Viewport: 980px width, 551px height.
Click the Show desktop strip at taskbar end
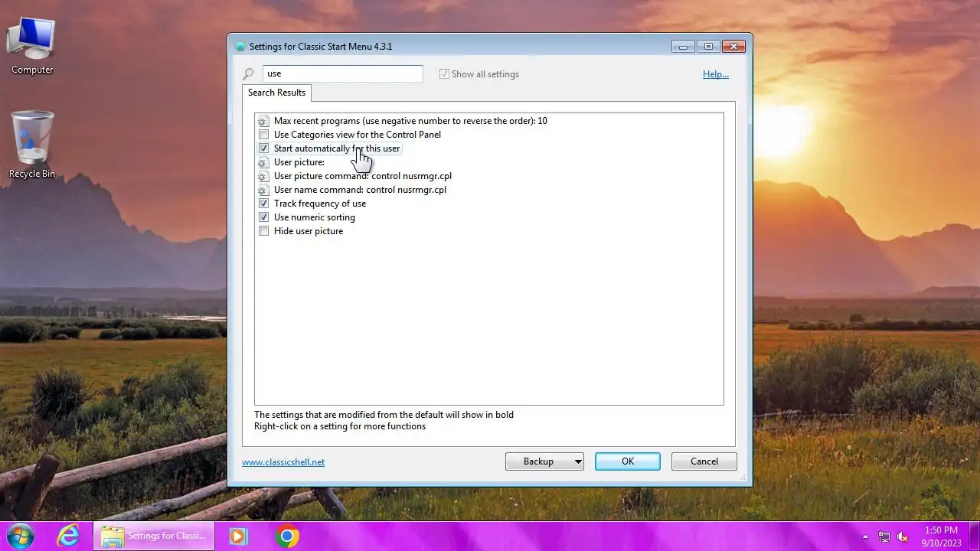[x=975, y=536]
